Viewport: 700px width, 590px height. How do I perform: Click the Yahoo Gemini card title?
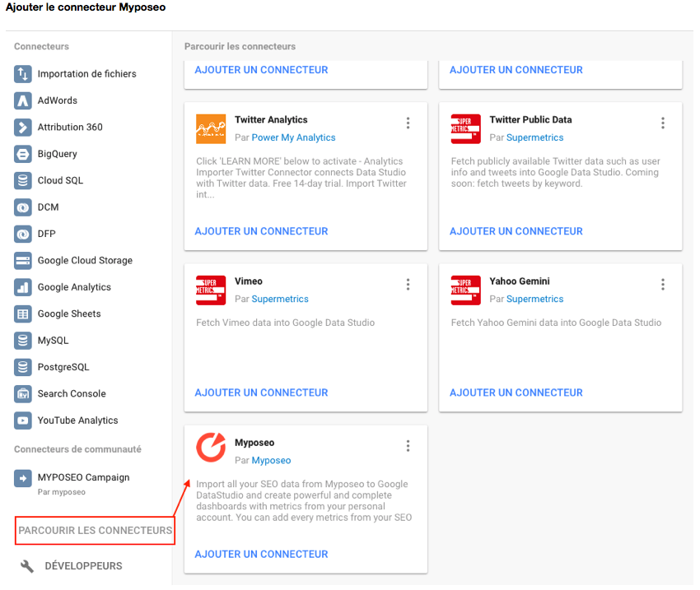click(520, 281)
